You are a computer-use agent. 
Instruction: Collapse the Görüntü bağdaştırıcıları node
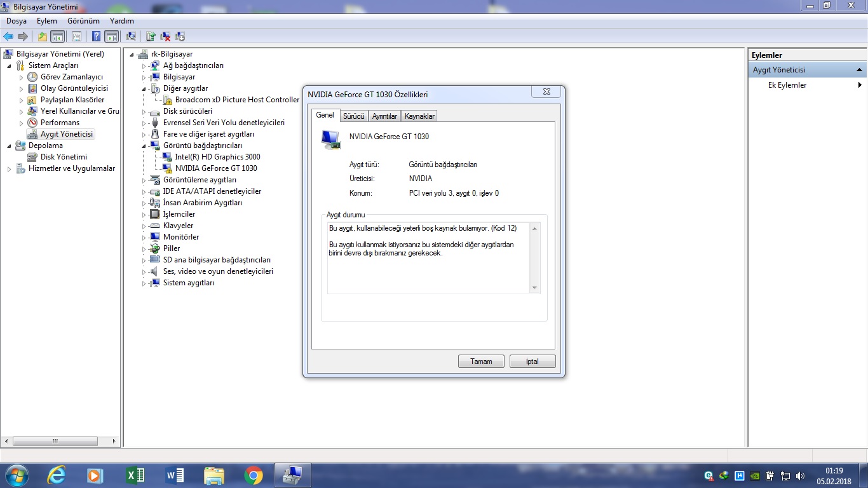tap(144, 146)
